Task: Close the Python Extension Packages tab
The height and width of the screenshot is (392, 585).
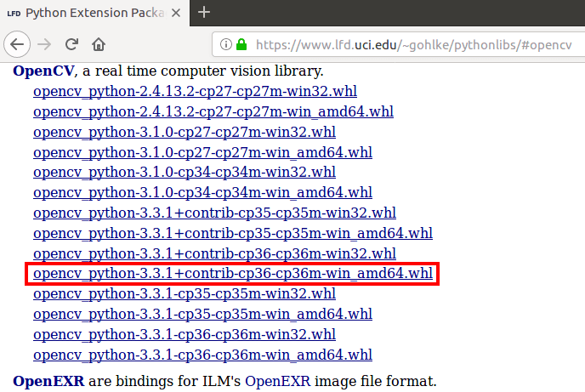Action: pos(176,13)
